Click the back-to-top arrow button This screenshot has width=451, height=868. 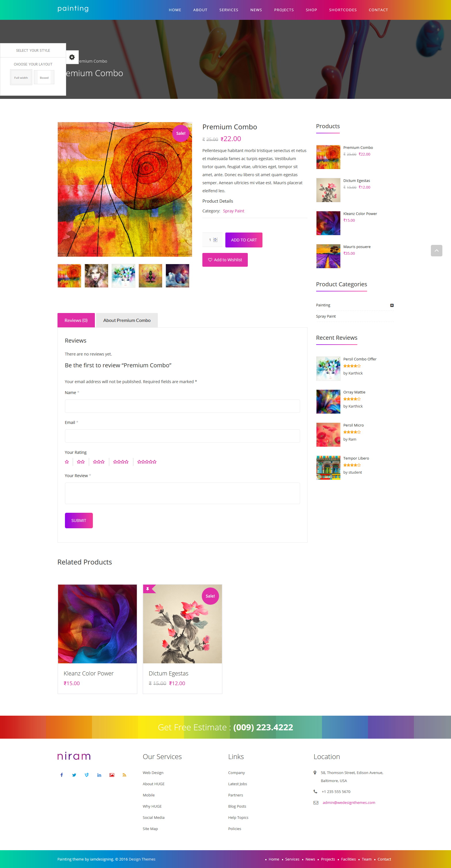click(436, 250)
